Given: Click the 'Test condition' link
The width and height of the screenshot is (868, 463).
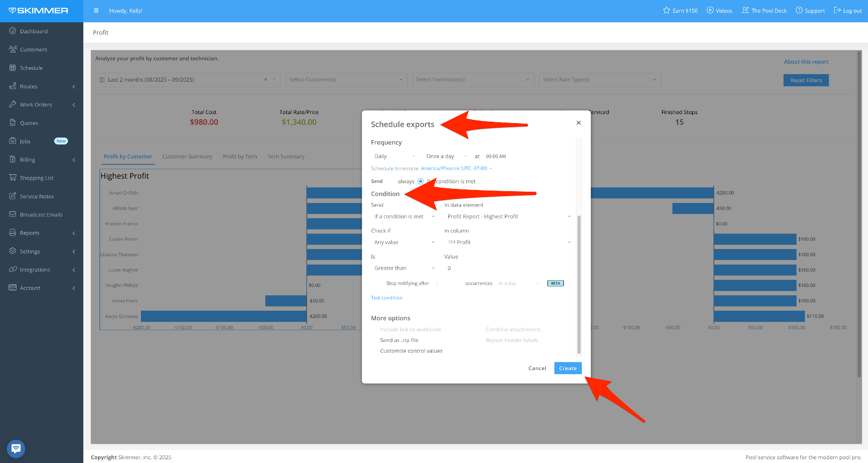Looking at the screenshot, I should tap(387, 297).
